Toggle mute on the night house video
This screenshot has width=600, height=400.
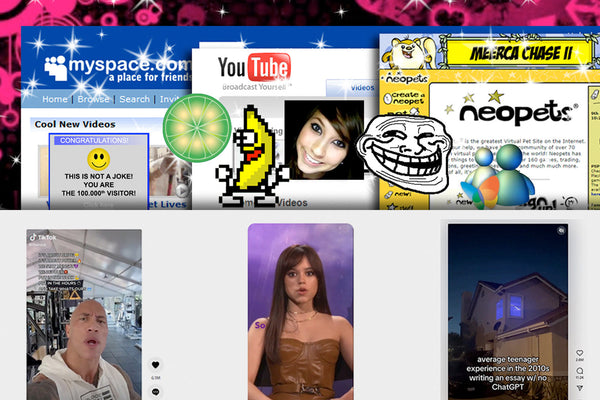[x=561, y=230]
